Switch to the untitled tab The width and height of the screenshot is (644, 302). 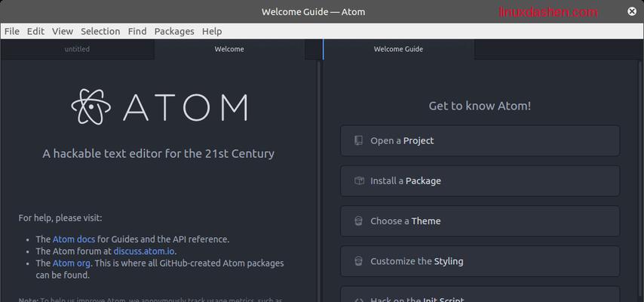pos(77,49)
